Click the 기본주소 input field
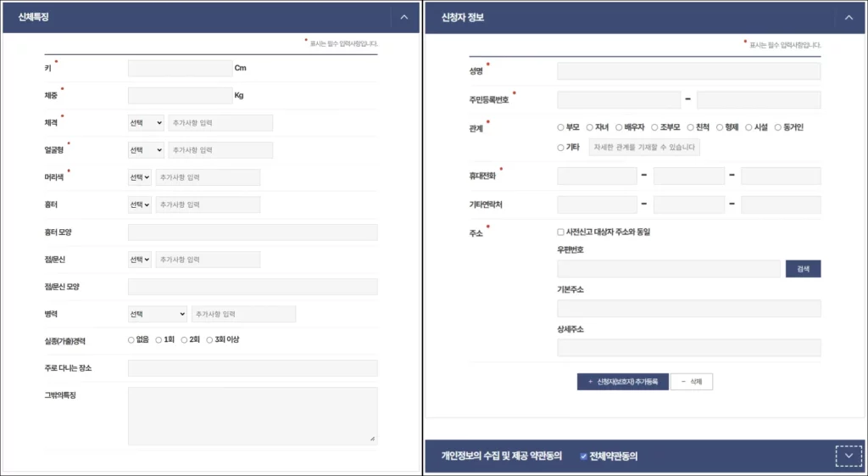This screenshot has width=868, height=476. point(688,309)
